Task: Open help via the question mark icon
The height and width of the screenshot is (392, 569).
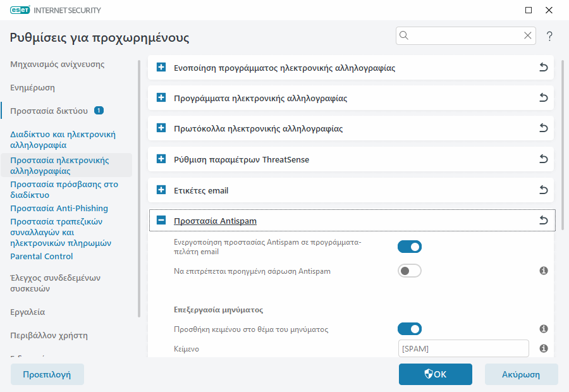Action: pyautogui.click(x=549, y=35)
